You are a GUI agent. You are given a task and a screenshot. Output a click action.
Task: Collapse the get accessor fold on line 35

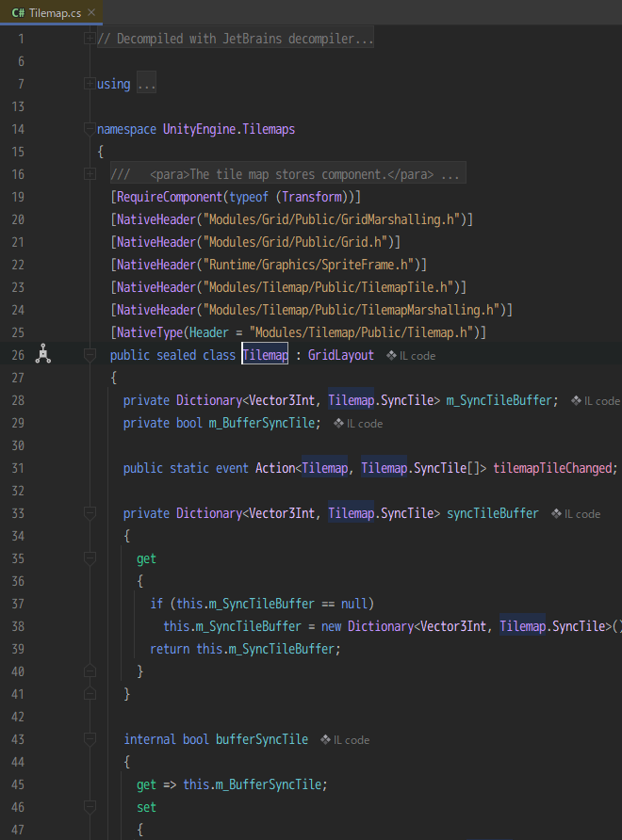pos(90,558)
